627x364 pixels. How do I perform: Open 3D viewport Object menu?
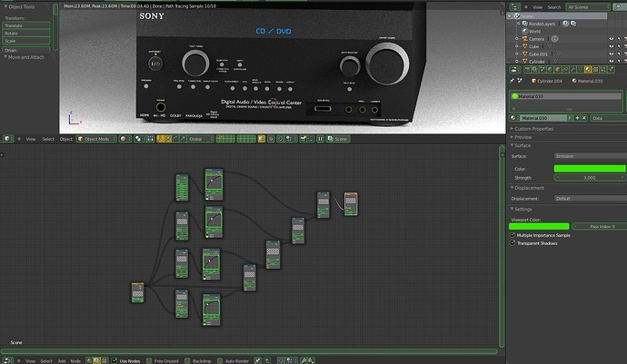66,139
